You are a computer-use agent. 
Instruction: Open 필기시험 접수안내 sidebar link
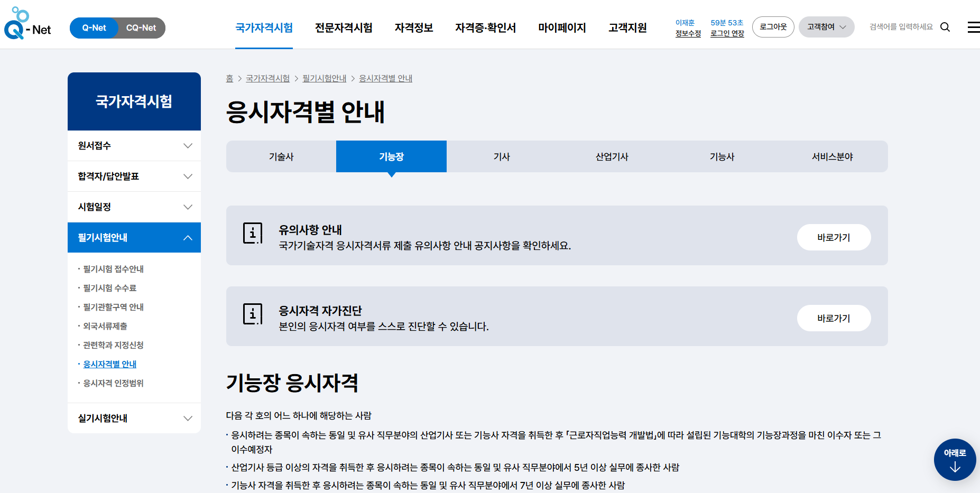click(113, 269)
